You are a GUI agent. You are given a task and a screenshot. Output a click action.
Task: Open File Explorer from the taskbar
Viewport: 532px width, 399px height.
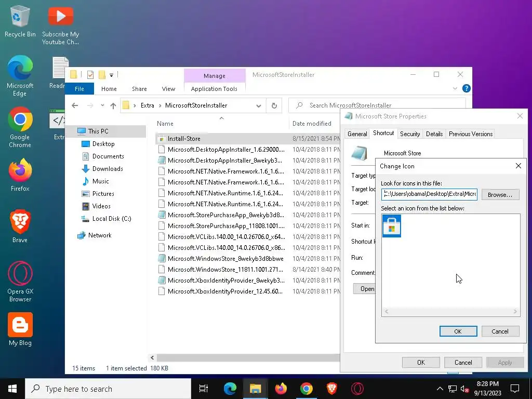pos(255,389)
